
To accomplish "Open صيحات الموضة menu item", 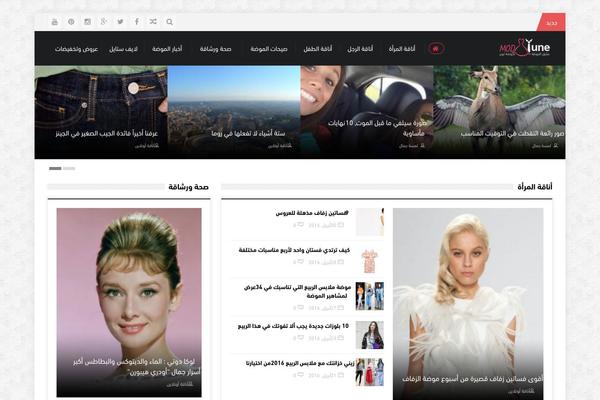I will 269,49.
